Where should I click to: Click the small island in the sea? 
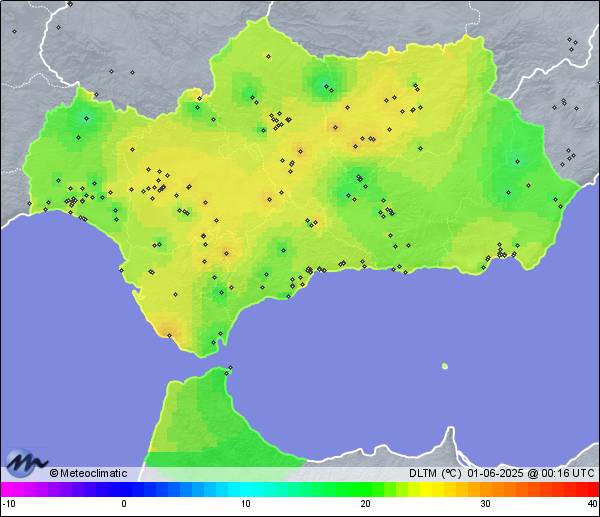(x=445, y=366)
